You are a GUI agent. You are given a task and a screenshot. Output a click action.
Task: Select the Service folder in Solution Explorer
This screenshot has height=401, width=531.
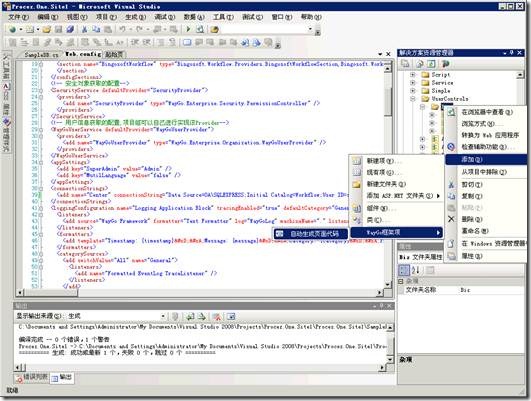(x=442, y=83)
